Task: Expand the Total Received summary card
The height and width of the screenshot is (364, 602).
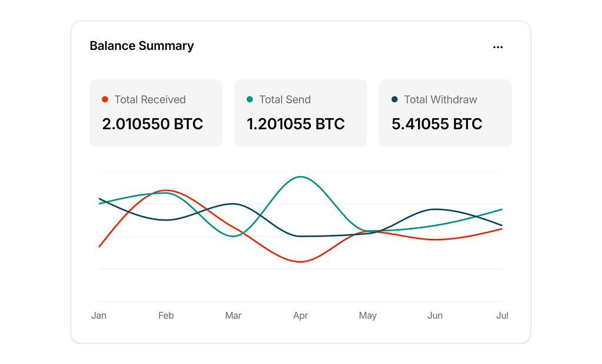Action: (x=155, y=113)
